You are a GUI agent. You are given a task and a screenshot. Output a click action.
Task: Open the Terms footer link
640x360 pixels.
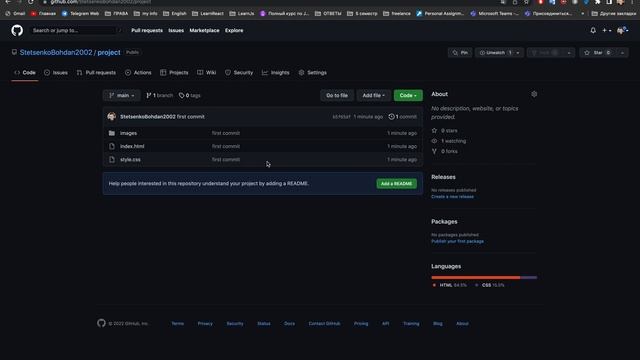tap(178, 324)
